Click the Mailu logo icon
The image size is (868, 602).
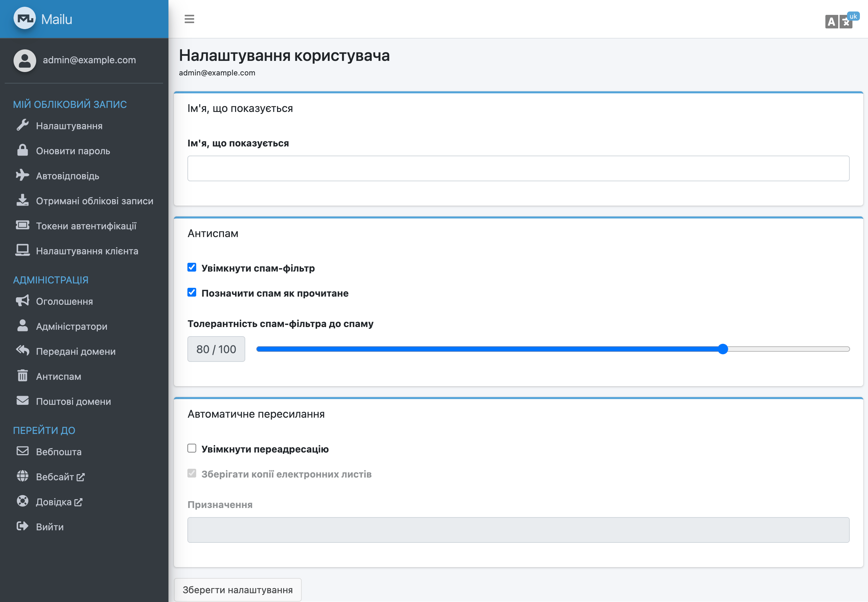pos(24,18)
